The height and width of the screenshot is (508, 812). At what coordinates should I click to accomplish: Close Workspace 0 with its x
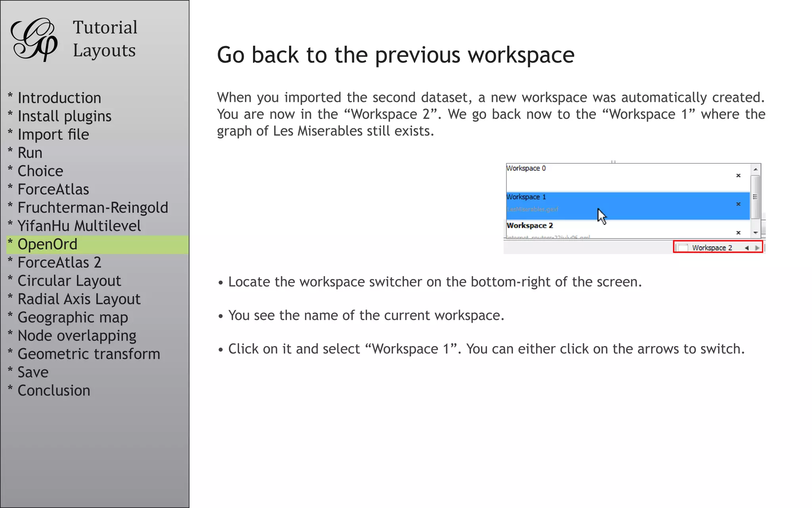click(738, 175)
